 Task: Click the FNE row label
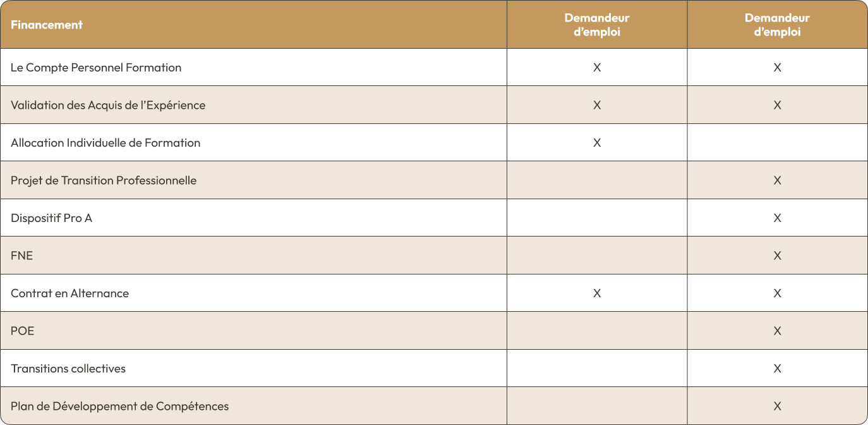(22, 256)
